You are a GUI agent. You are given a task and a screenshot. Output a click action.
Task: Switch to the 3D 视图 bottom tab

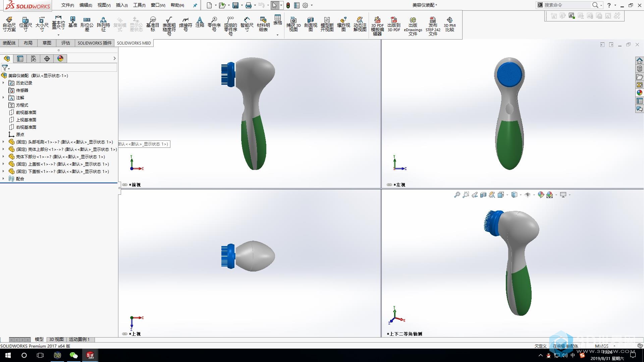(56, 339)
